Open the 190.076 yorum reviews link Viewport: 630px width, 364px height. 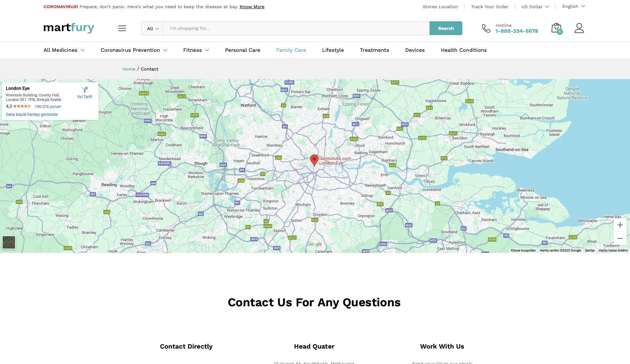48,107
